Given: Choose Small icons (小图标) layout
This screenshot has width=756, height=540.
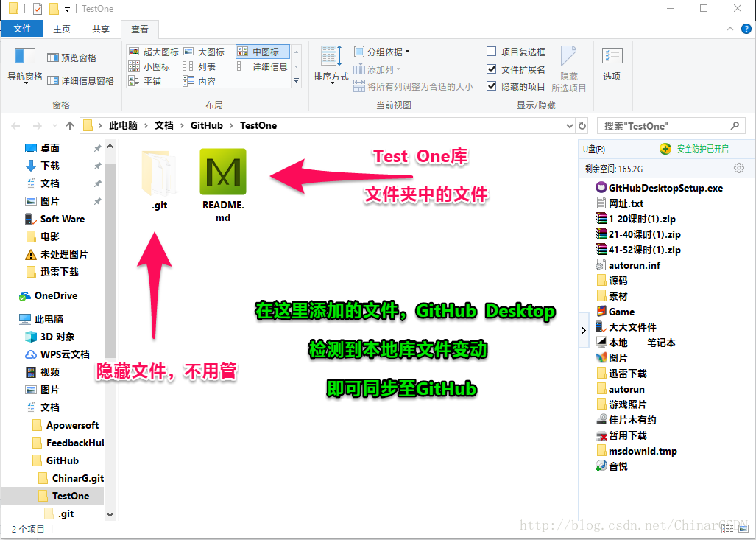Looking at the screenshot, I should click(149, 66).
